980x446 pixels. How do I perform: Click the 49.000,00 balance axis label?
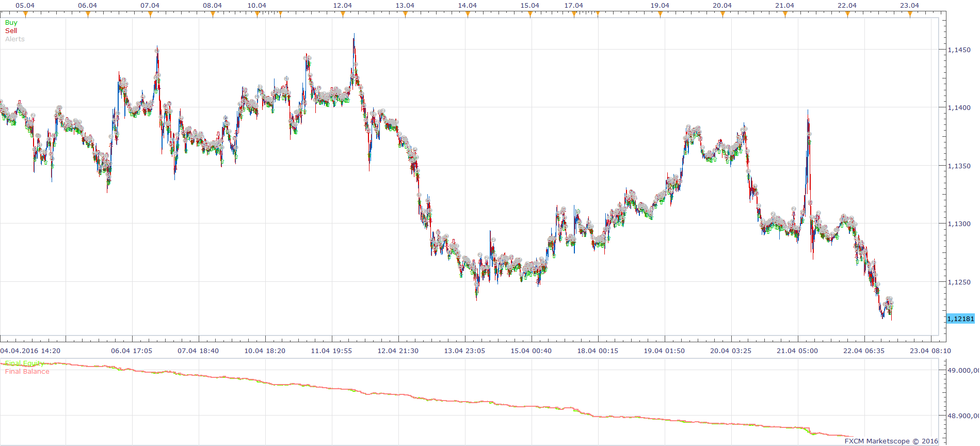963,370
